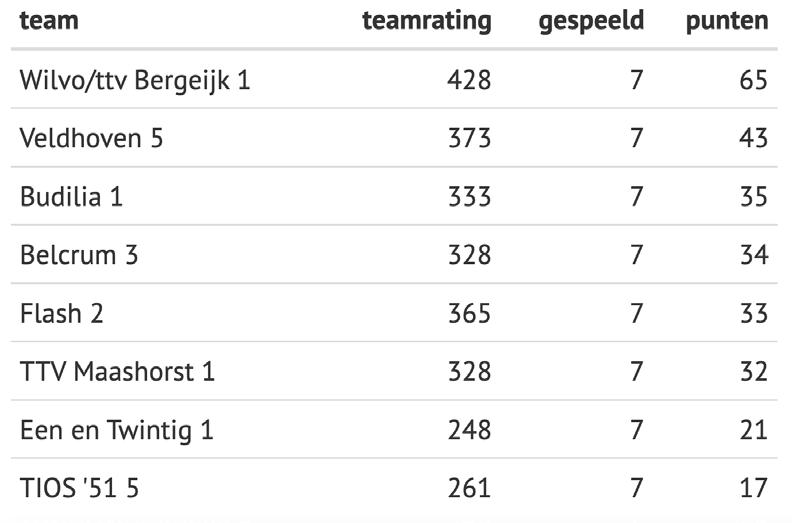Click the punten column header
The height and width of the screenshot is (523, 792).
pos(727,21)
